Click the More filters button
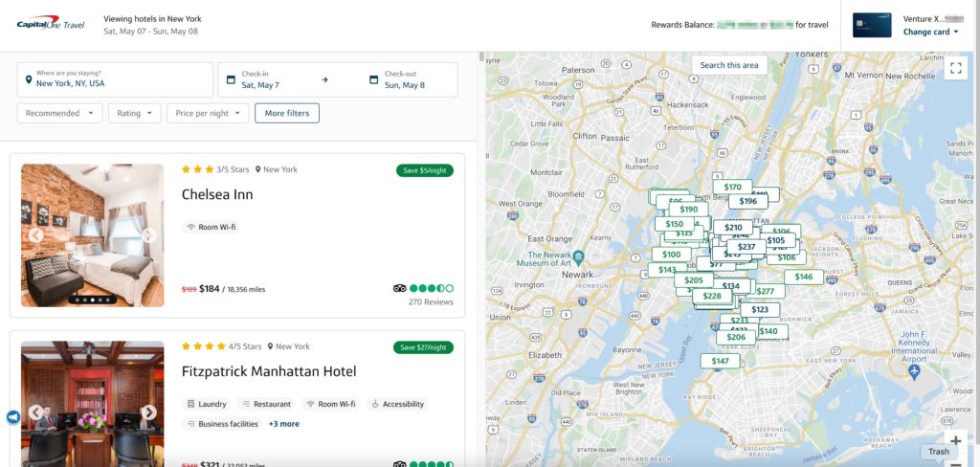 (x=287, y=113)
